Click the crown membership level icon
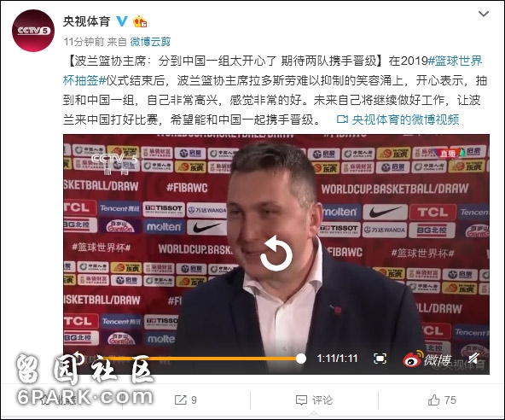Viewport: 505px width, 420px height. point(141,21)
